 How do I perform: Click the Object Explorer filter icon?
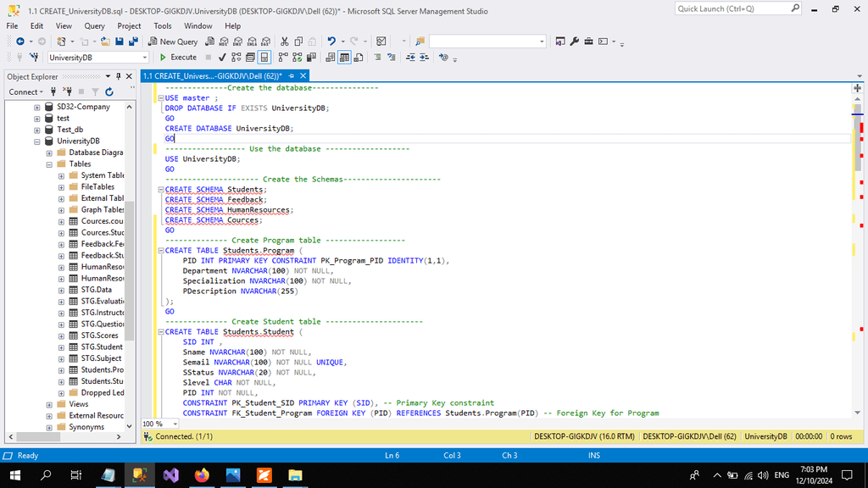[95, 91]
